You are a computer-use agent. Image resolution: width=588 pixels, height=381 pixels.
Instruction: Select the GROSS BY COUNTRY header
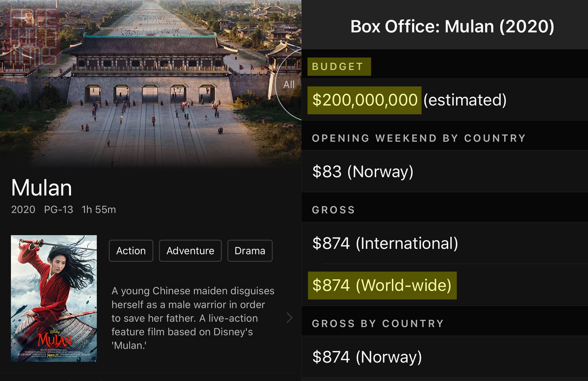pos(378,324)
